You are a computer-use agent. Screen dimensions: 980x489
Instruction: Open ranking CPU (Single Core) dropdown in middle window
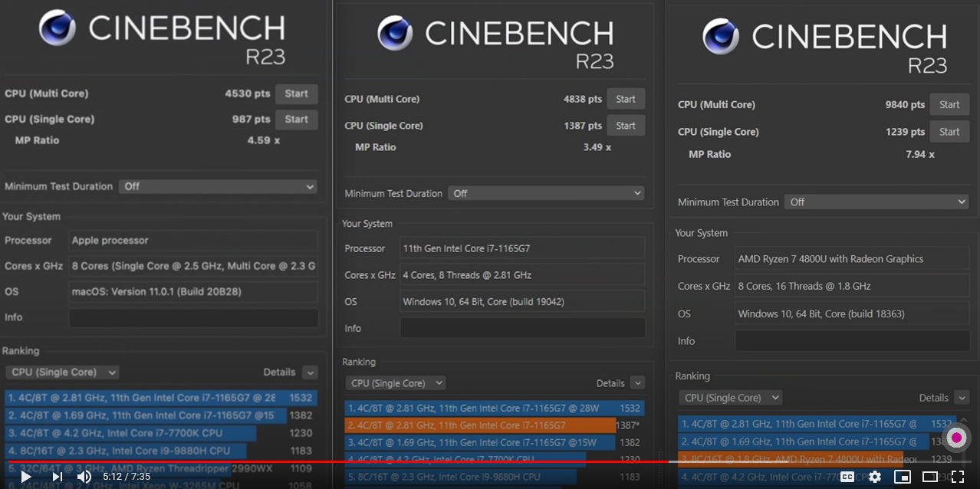(x=395, y=383)
